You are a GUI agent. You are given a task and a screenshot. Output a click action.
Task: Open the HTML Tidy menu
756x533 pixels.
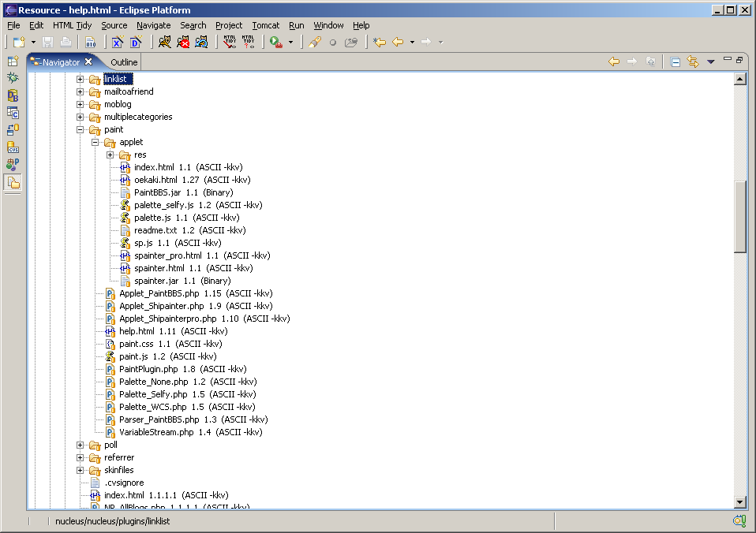click(x=73, y=25)
